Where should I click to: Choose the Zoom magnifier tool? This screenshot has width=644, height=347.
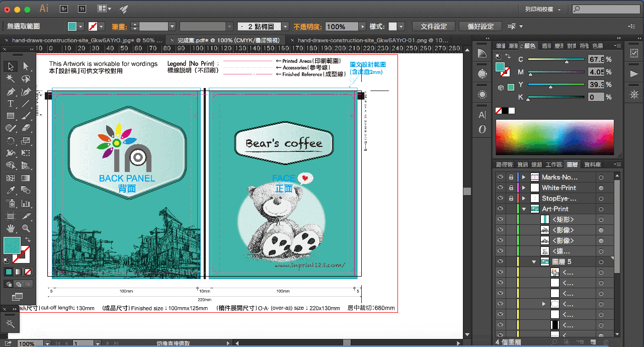coord(26,228)
